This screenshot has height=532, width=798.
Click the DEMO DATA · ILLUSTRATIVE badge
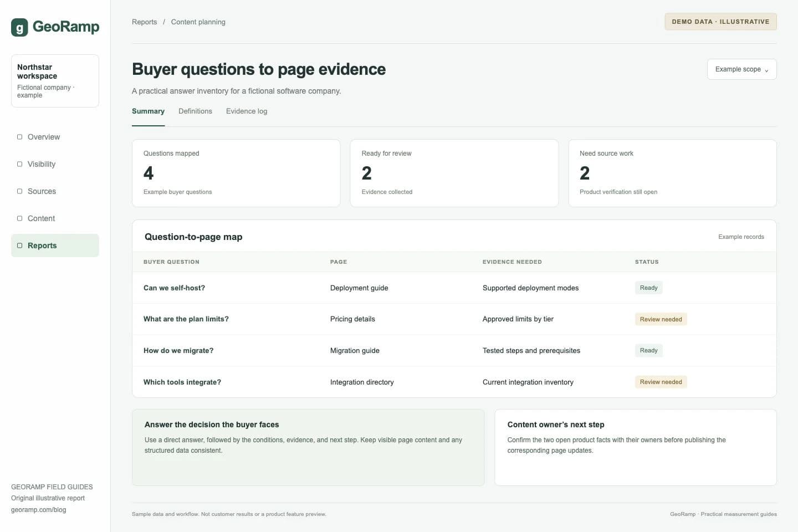[720, 22]
